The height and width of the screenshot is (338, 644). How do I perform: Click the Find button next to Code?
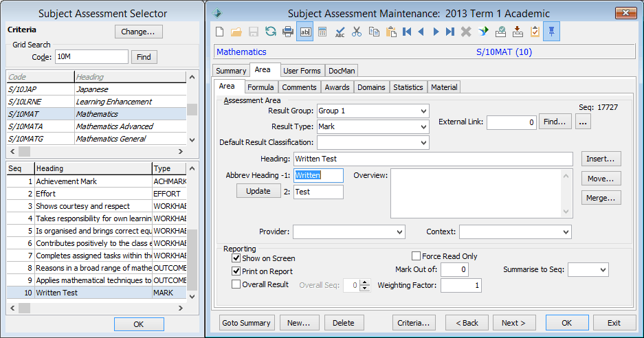(144, 57)
